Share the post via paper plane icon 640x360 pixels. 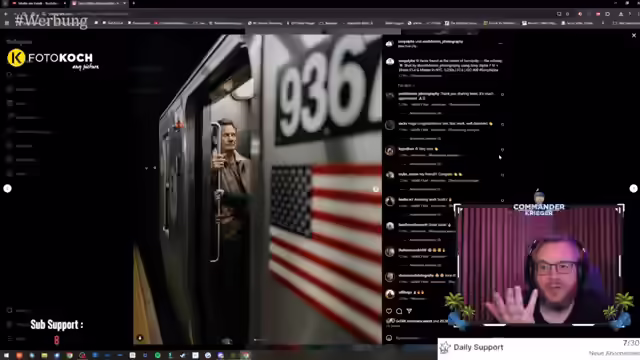pos(409,311)
